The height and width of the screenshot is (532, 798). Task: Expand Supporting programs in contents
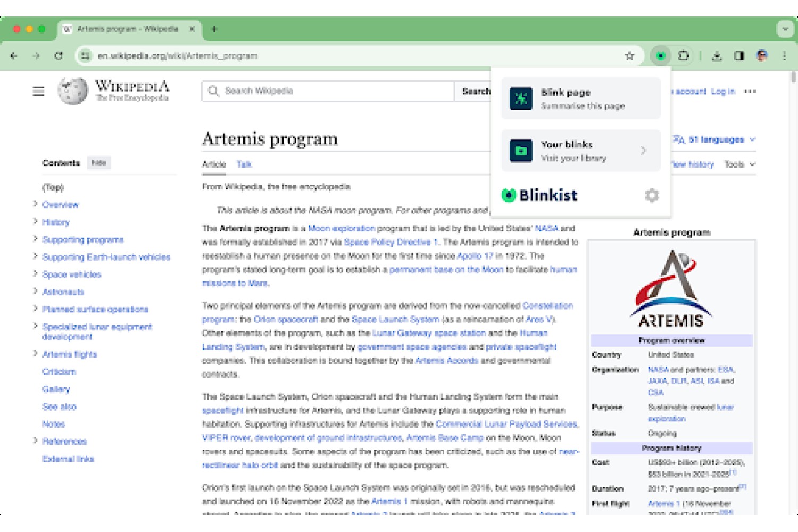tap(36, 239)
